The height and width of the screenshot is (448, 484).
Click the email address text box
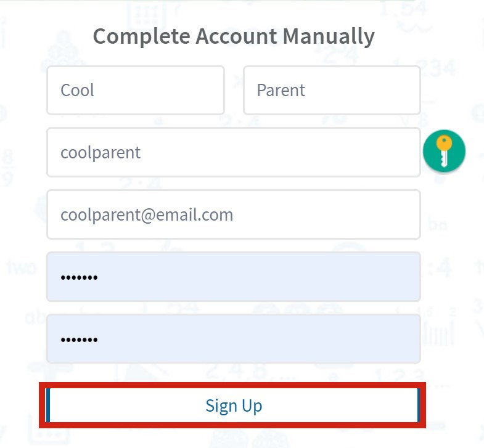(x=233, y=214)
